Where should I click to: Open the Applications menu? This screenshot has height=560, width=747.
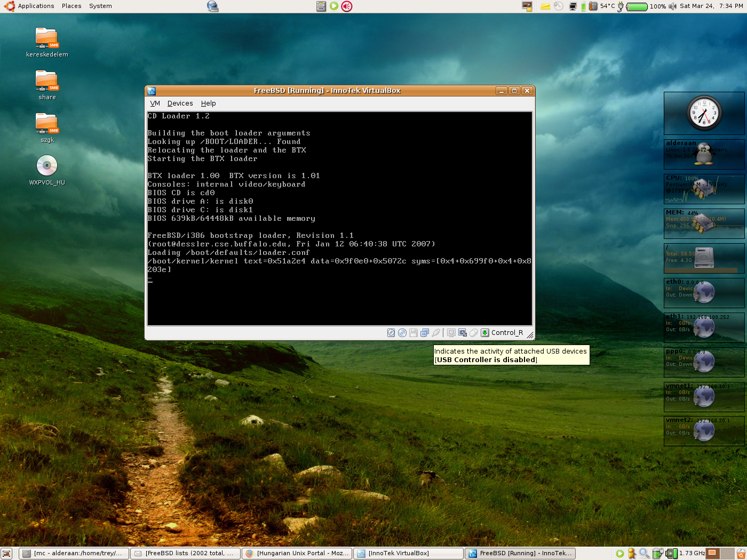36,6
